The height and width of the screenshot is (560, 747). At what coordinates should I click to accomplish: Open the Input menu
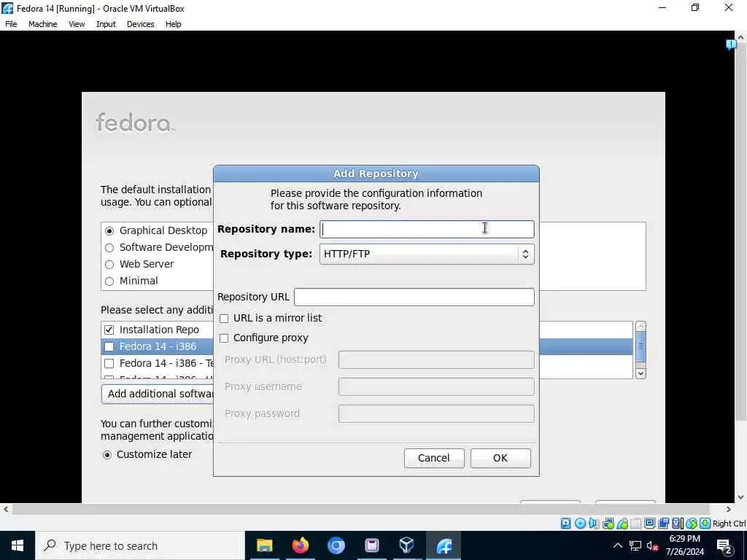106,24
